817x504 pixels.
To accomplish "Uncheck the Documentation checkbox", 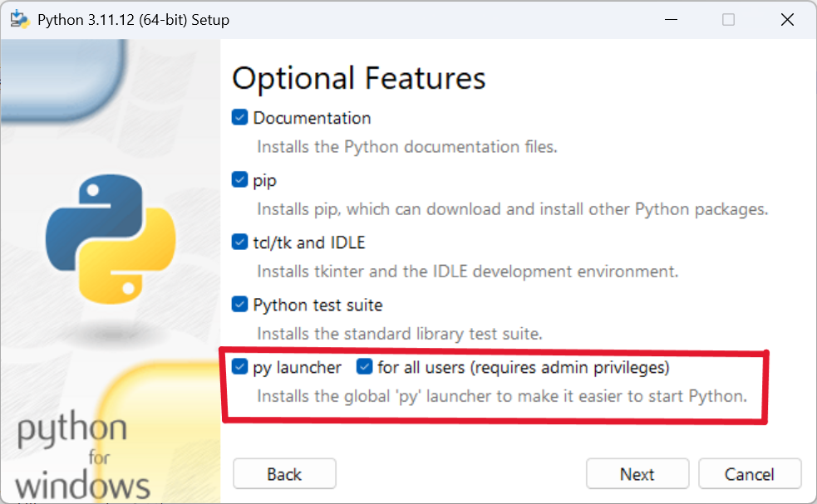I will [239, 118].
